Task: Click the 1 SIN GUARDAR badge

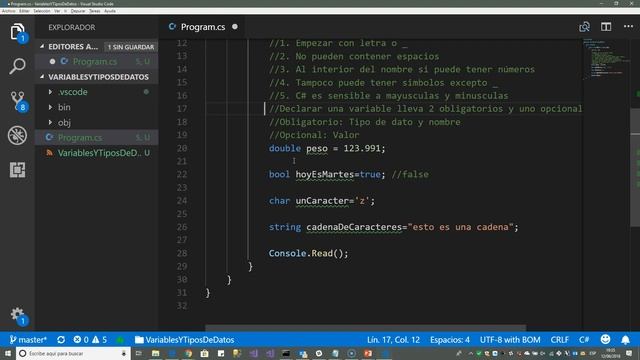Action: click(x=131, y=47)
